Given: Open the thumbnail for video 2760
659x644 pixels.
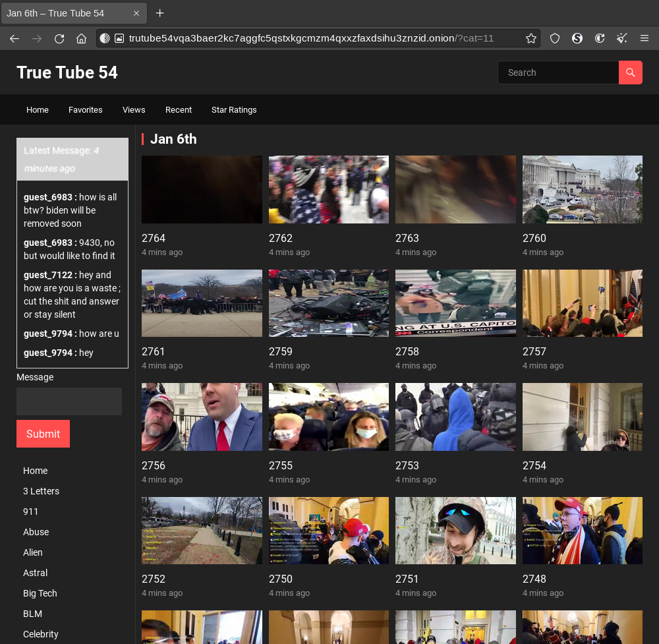Looking at the screenshot, I should point(583,190).
